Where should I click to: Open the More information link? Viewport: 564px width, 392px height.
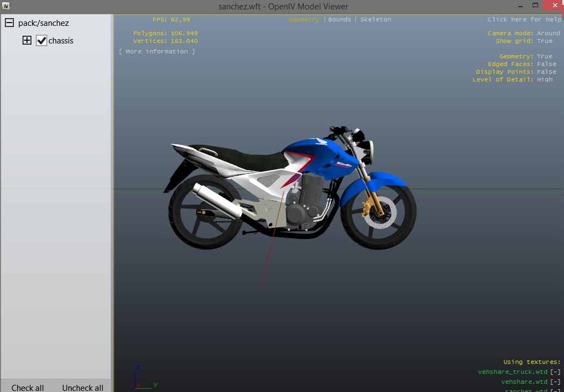pyautogui.click(x=157, y=51)
